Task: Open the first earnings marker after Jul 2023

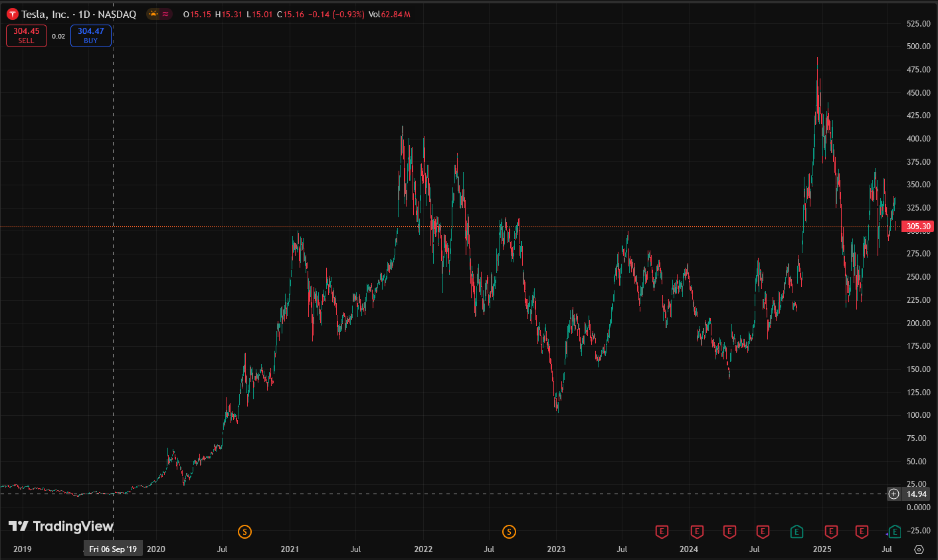Action: [x=662, y=531]
